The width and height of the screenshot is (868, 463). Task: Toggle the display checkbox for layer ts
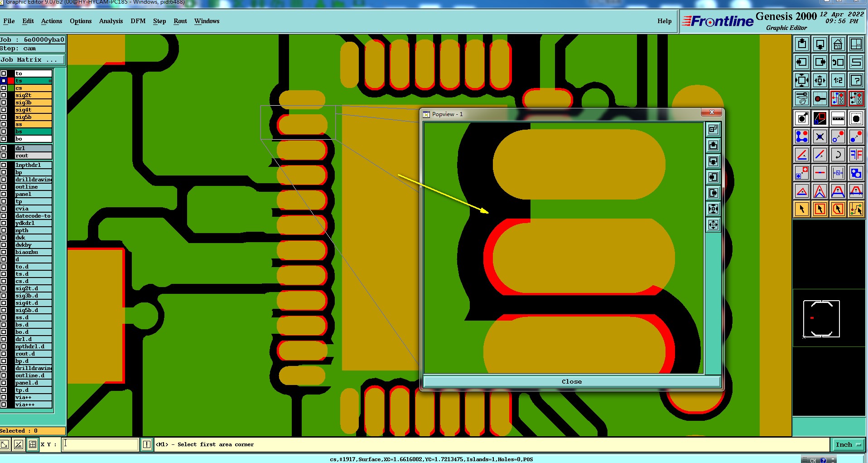[x=4, y=81]
